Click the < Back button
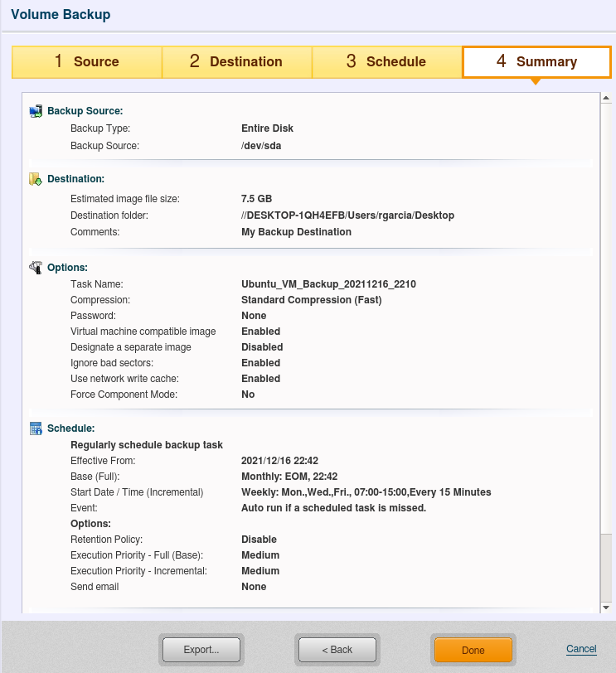 click(337, 650)
